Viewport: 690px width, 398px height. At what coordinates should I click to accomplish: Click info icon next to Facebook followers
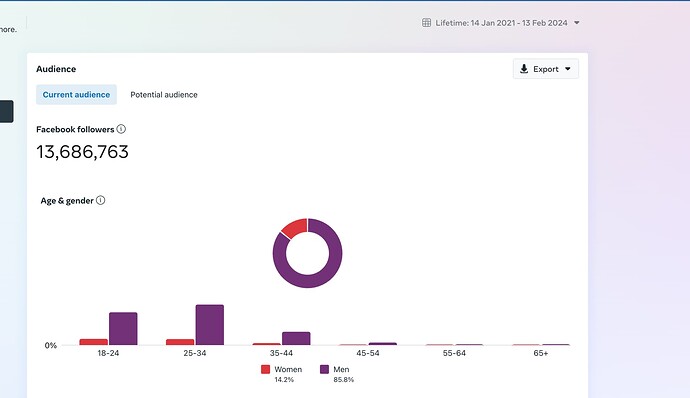click(121, 129)
